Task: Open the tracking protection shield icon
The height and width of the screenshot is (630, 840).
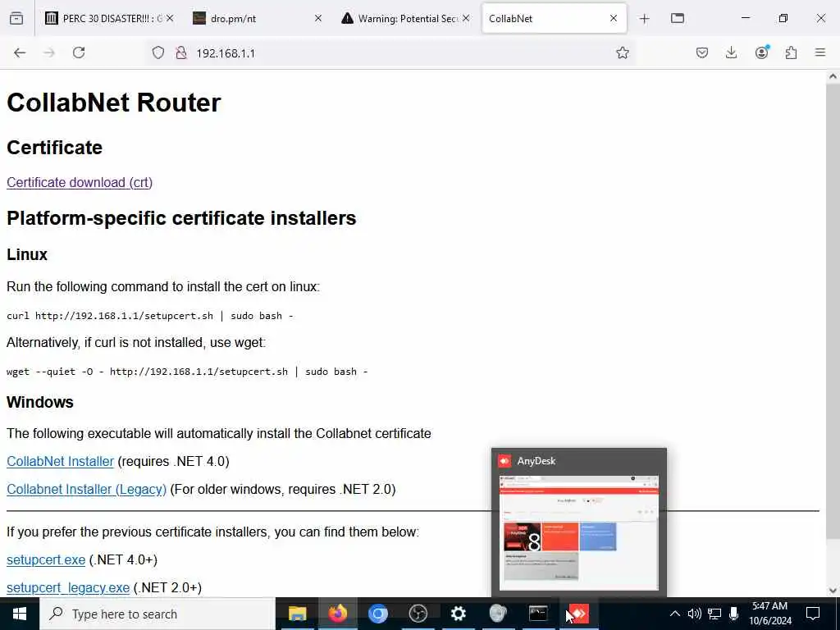Action: [x=158, y=52]
